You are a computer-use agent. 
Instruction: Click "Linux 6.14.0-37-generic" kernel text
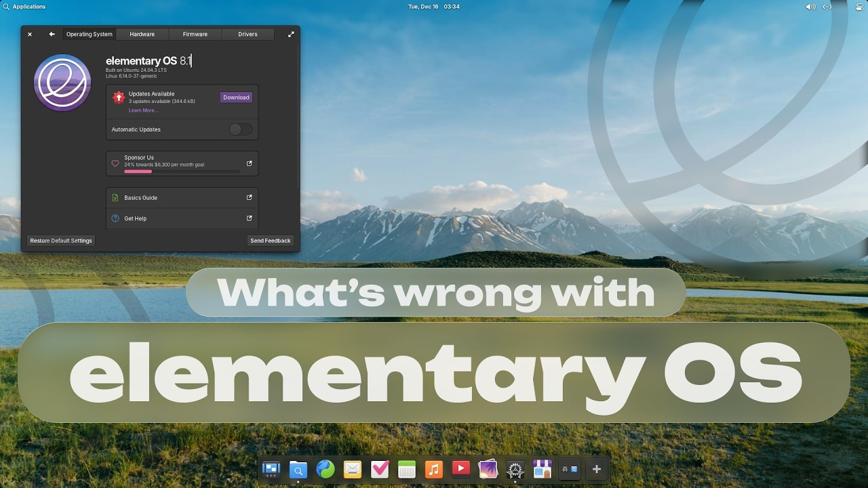point(132,76)
